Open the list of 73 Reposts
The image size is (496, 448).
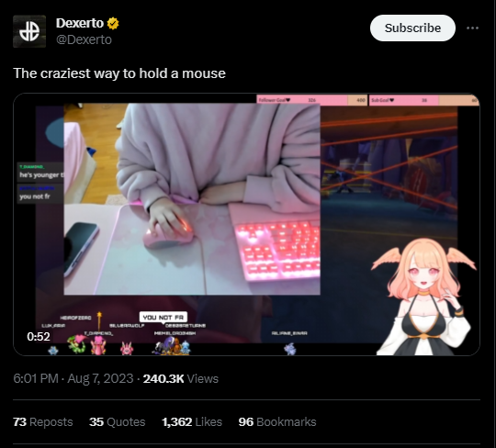43,421
